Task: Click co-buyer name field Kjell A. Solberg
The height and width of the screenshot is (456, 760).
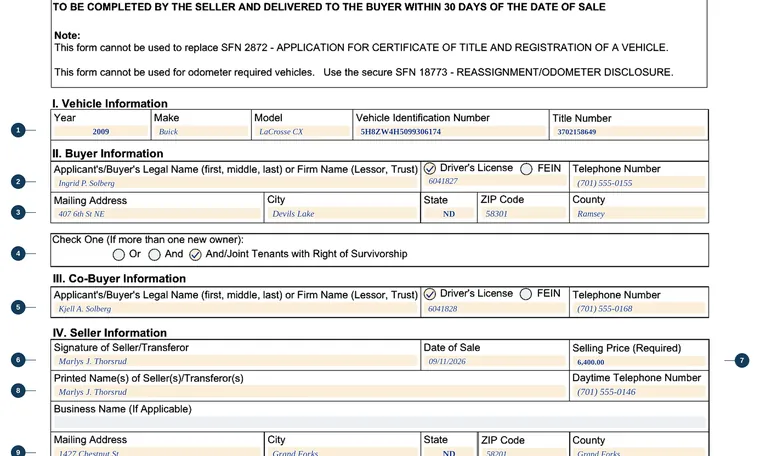Action: pyautogui.click(x=235, y=309)
